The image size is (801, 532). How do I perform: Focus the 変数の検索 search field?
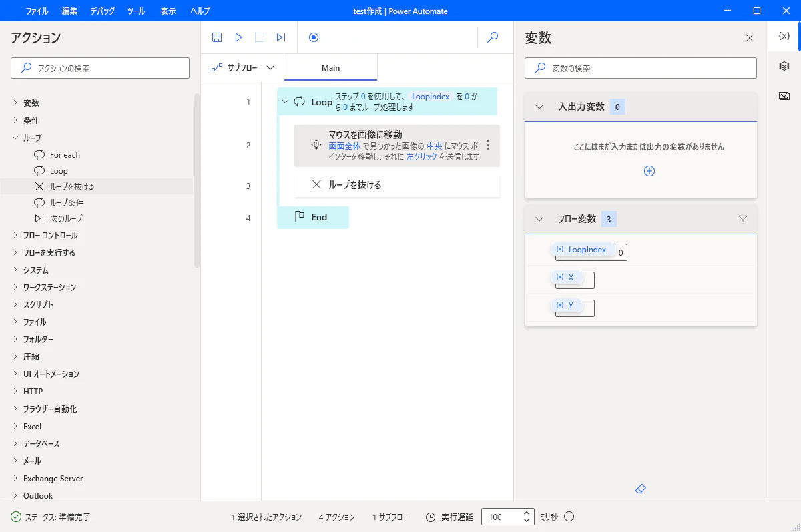tap(641, 68)
